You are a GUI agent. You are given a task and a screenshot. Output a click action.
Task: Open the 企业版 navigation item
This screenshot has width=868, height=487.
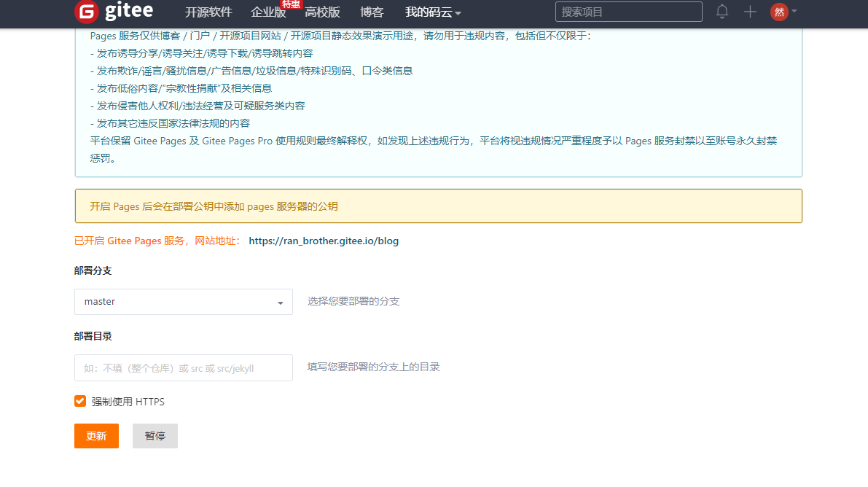pos(267,12)
